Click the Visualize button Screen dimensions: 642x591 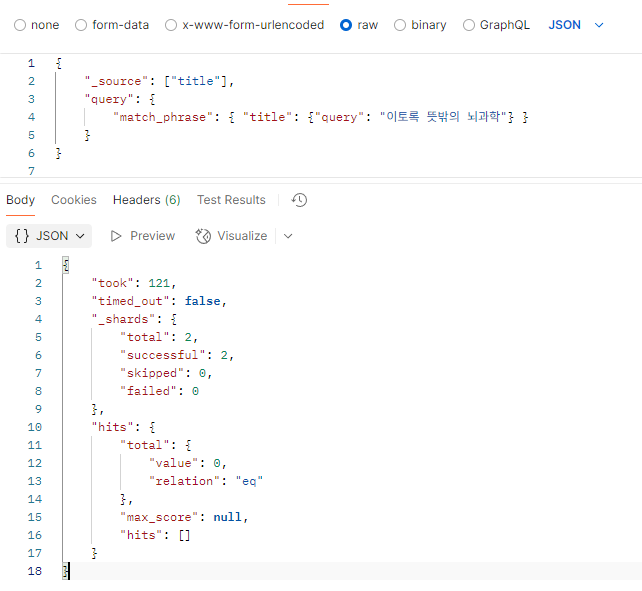[232, 236]
